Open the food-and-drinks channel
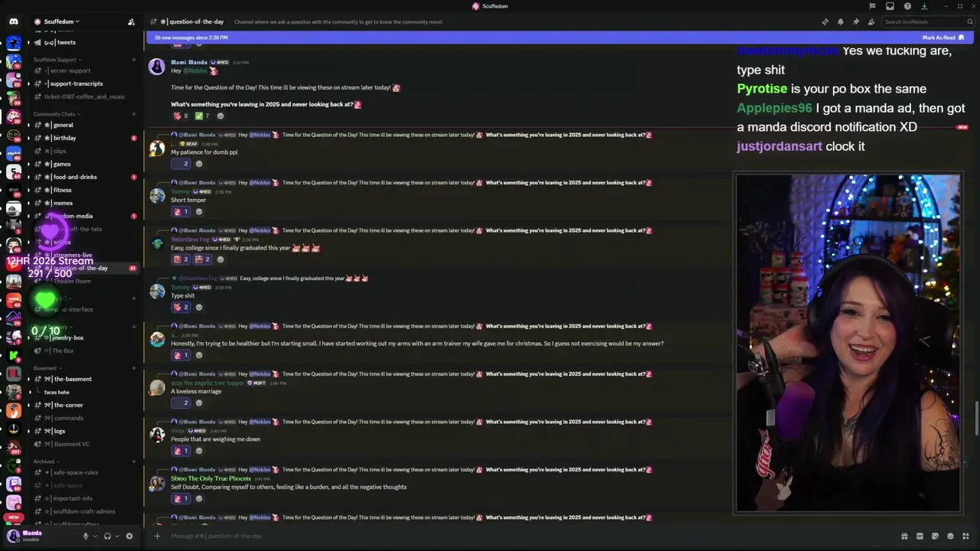This screenshot has width=980, height=551. click(84, 177)
